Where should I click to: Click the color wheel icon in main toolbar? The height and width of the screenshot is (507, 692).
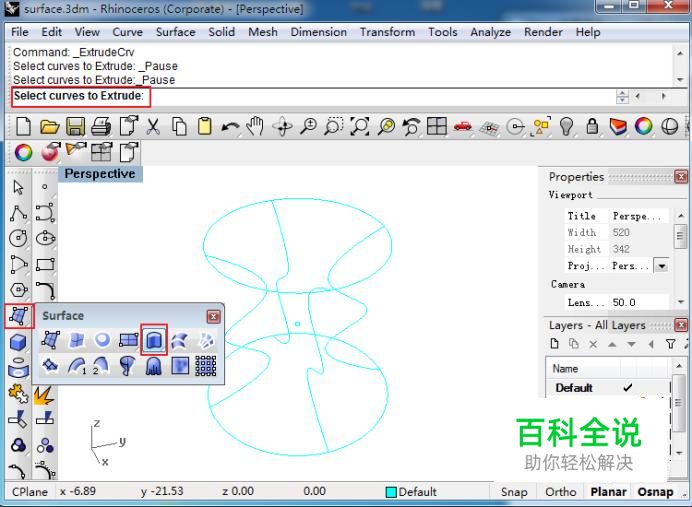coord(643,127)
